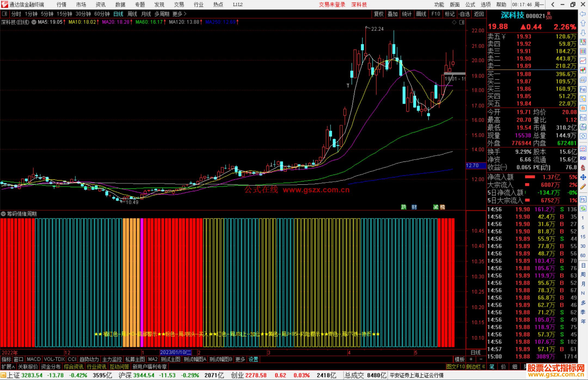Viewport: 588px width, 380px height.
Task: Select the pencil drawing tool icon
Action: click(583, 187)
